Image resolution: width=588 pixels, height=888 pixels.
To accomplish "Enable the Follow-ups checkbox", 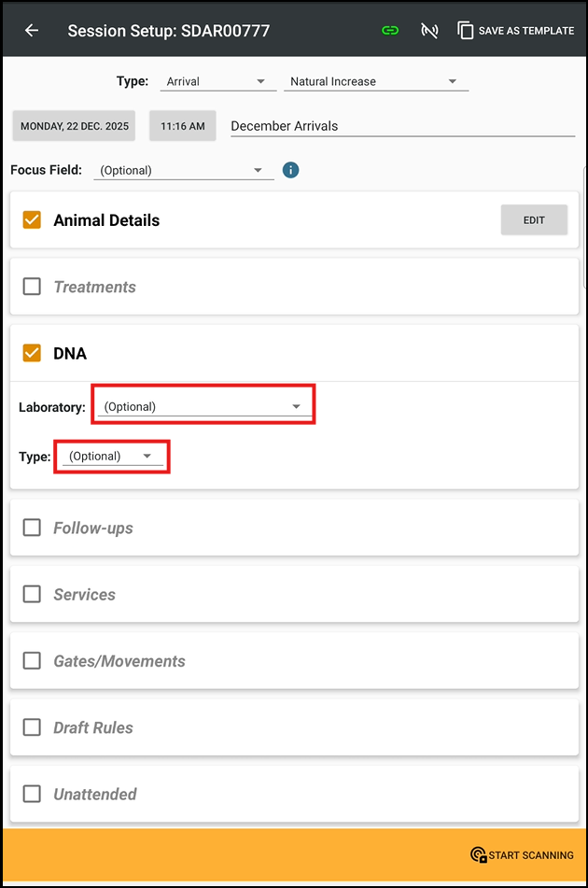I will [33, 528].
